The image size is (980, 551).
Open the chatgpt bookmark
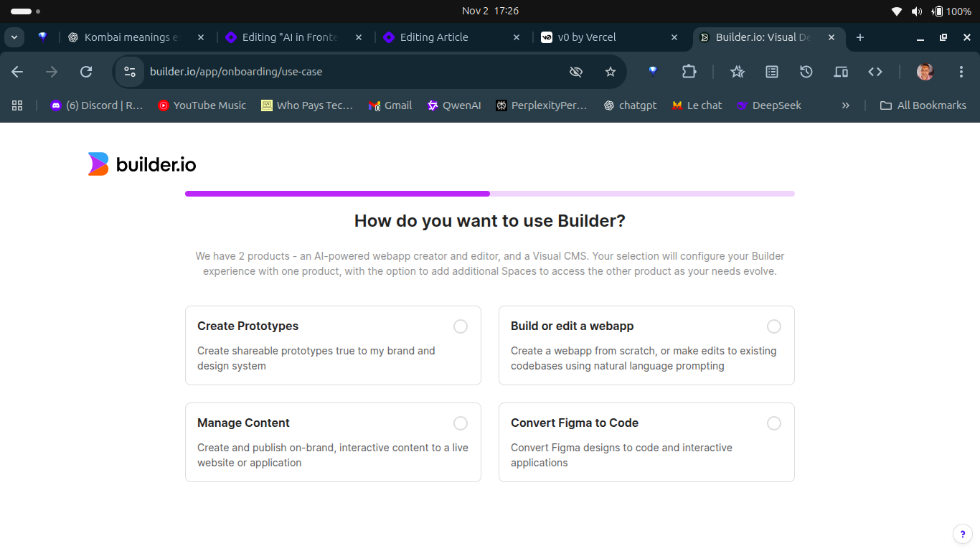coord(631,105)
